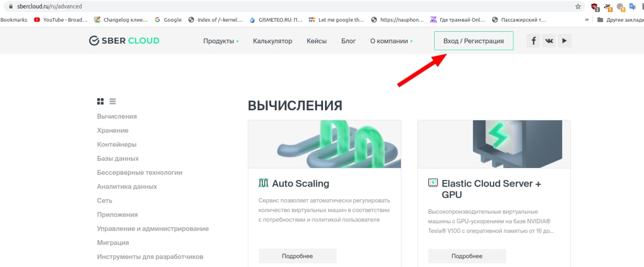Go to the Кейсы menu item
The height and width of the screenshot is (267, 644).
pyautogui.click(x=316, y=41)
